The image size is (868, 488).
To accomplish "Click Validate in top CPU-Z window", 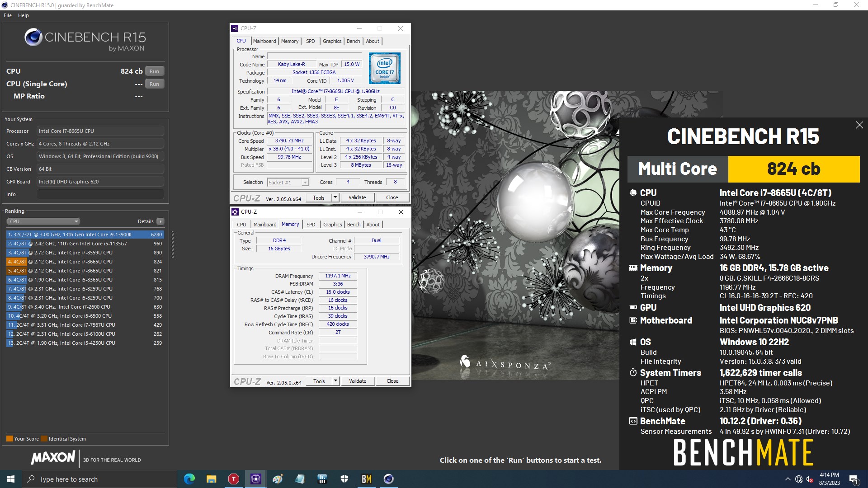I will pyautogui.click(x=357, y=198).
